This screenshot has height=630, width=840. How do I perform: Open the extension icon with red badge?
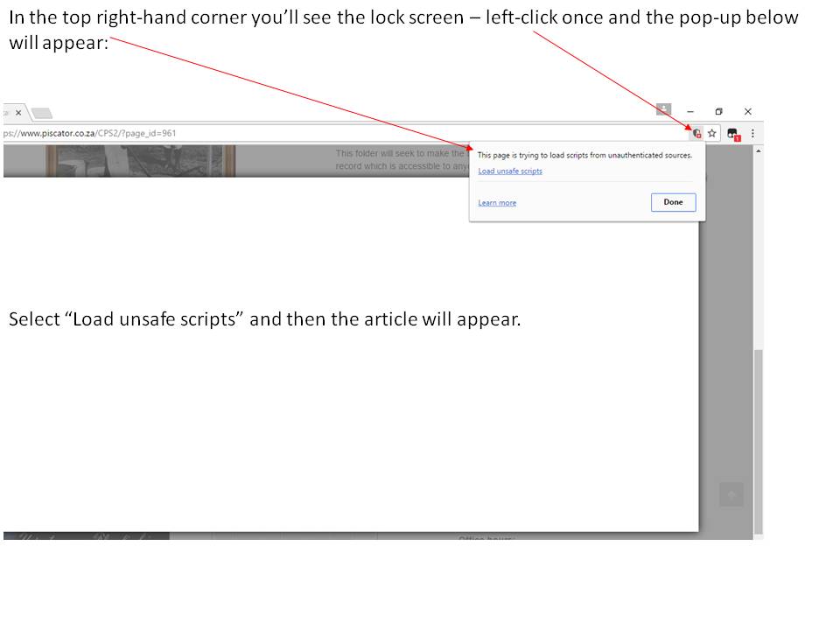pos(733,134)
